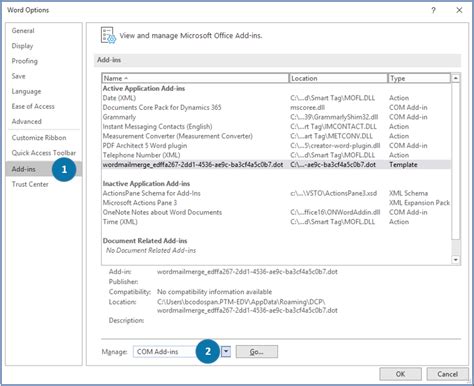Image resolution: width=474 pixels, height=386 pixels.
Task: Click the Compatibility information text
Action: (214, 292)
